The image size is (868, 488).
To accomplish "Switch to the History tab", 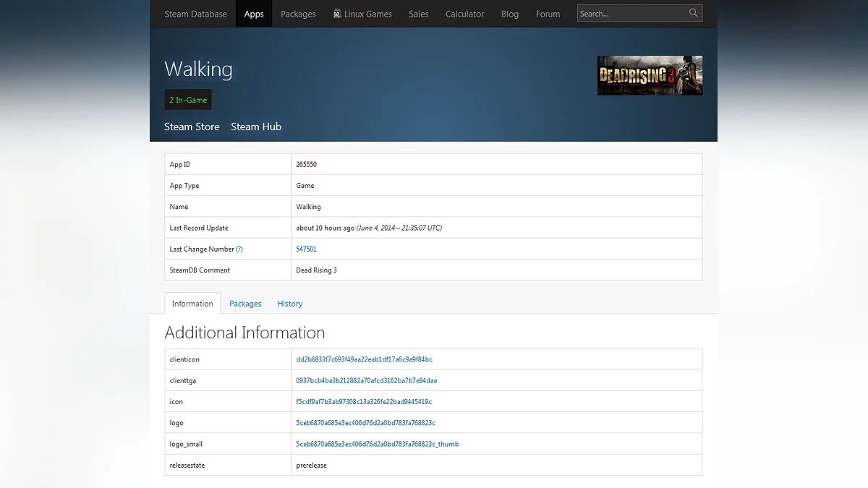I will pos(290,304).
